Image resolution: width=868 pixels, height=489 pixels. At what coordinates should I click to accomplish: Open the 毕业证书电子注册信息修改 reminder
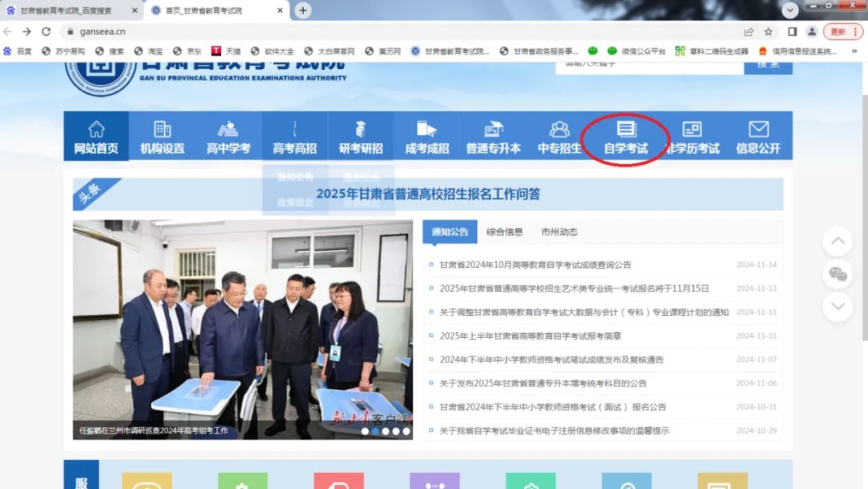[x=554, y=430]
